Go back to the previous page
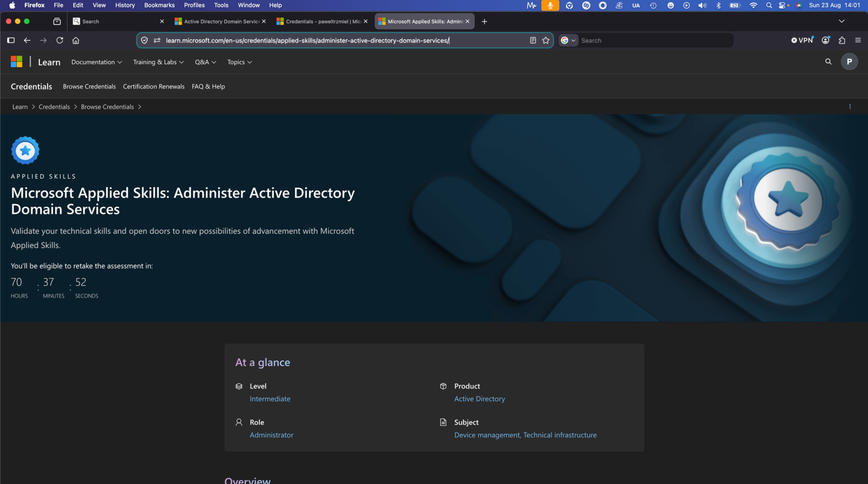Image resolution: width=868 pixels, height=484 pixels. click(27, 40)
